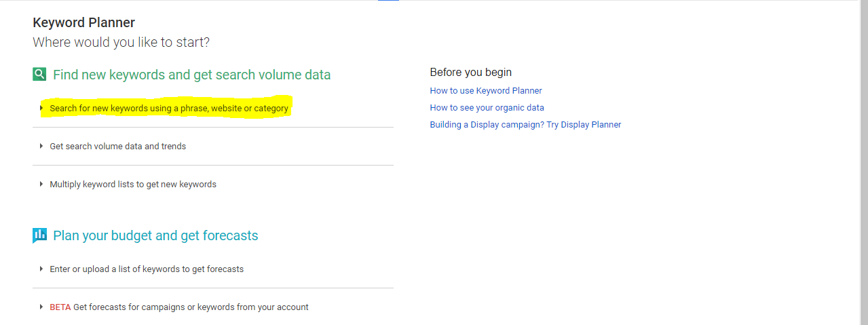Click the Find new keywords section heading
868x325 pixels.
tap(192, 75)
